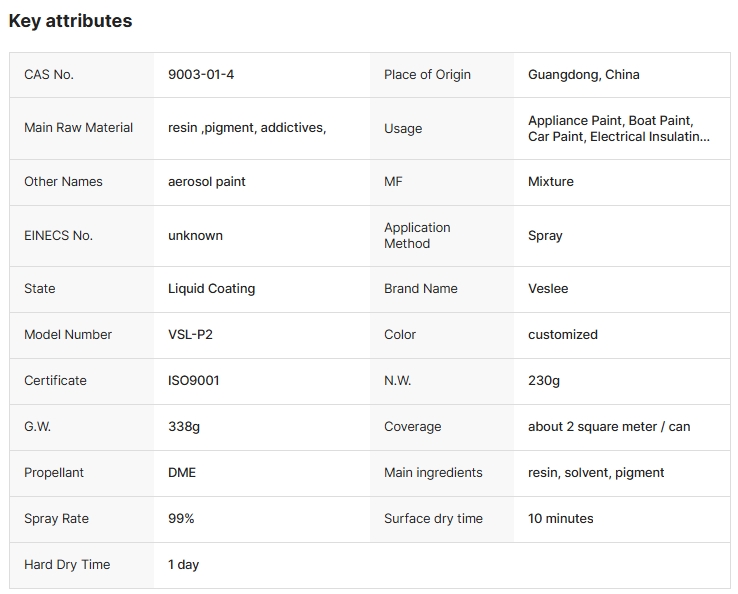Image resolution: width=738 pixels, height=594 pixels.
Task: Select the Application Method label
Action: pyautogui.click(x=417, y=236)
